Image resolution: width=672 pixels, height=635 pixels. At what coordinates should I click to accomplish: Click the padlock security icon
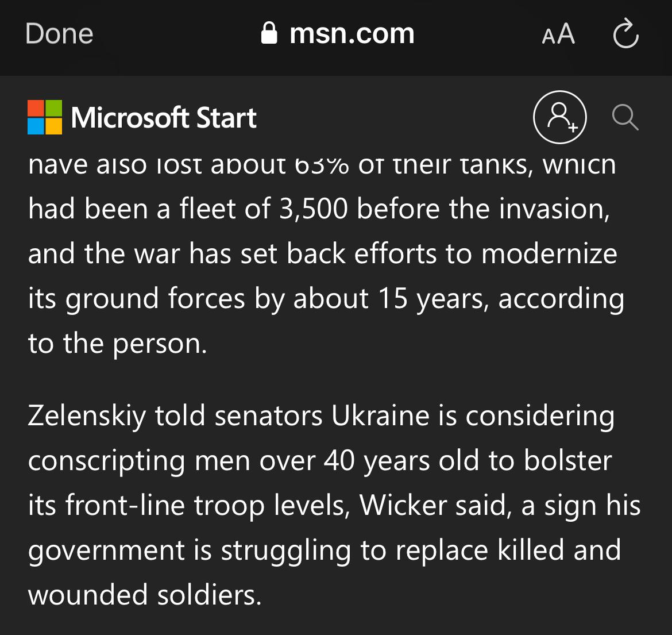pos(269,33)
